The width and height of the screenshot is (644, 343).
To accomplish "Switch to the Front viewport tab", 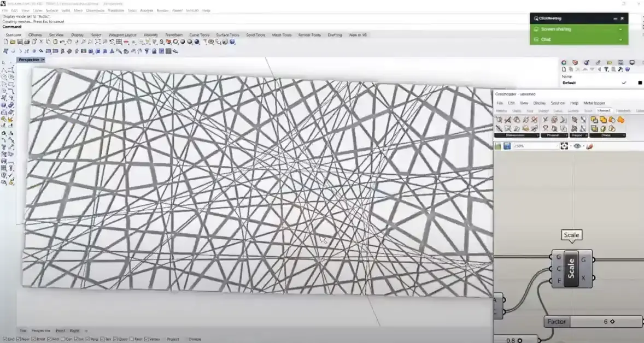I will 60,330.
